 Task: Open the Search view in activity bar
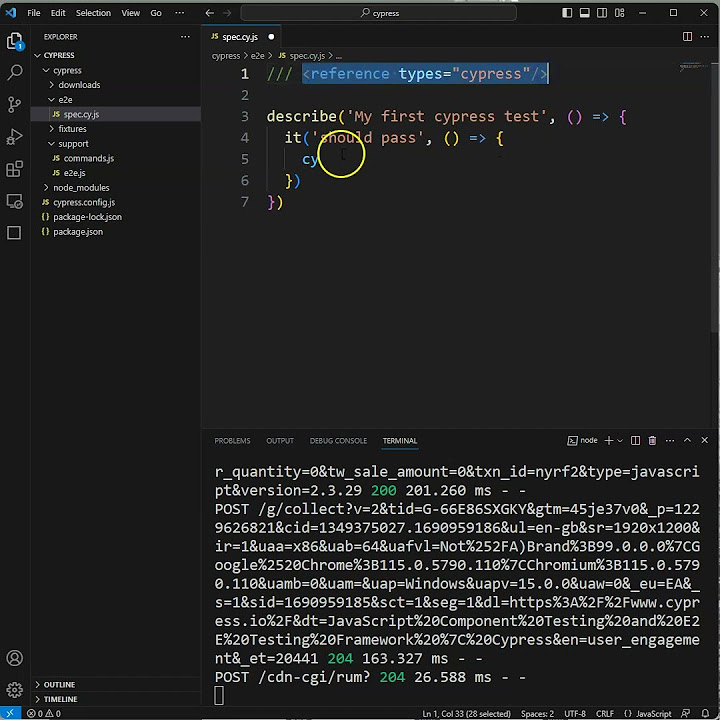(14, 72)
